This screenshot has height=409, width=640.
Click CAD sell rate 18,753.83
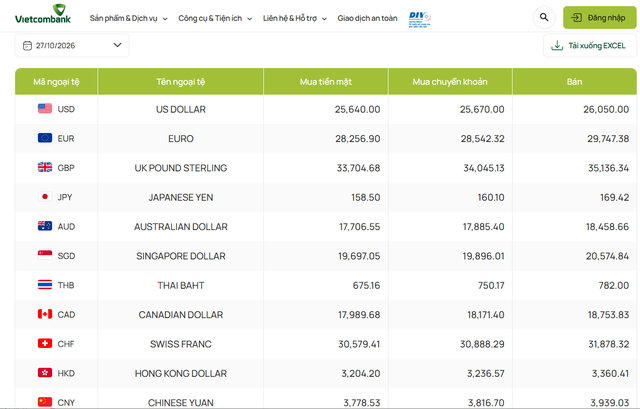point(608,315)
